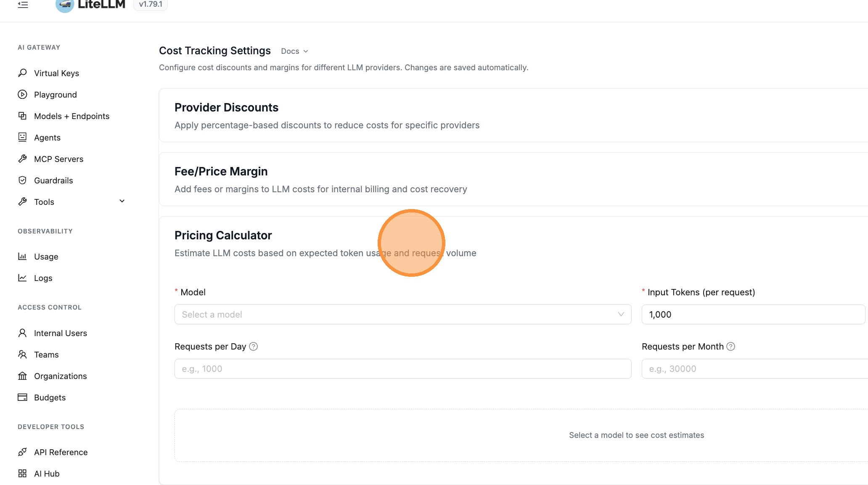
Task: Click the Requests per Day help tooltip
Action: click(x=253, y=346)
